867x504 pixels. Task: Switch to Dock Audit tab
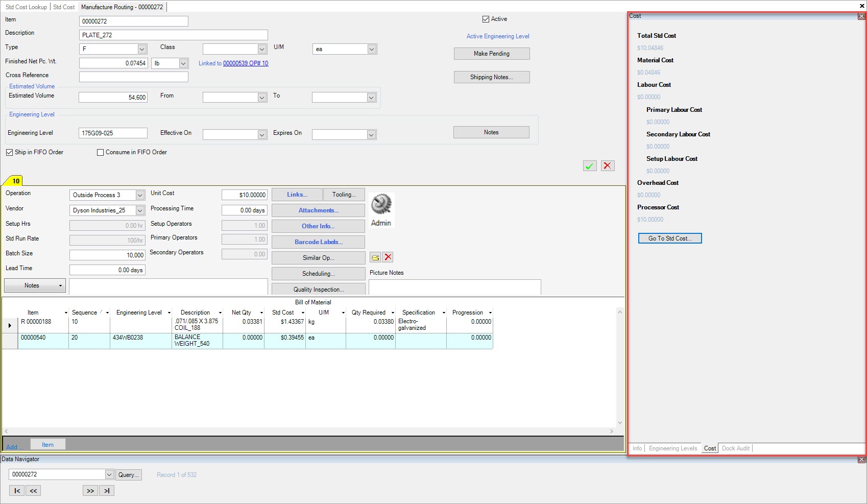click(x=736, y=448)
